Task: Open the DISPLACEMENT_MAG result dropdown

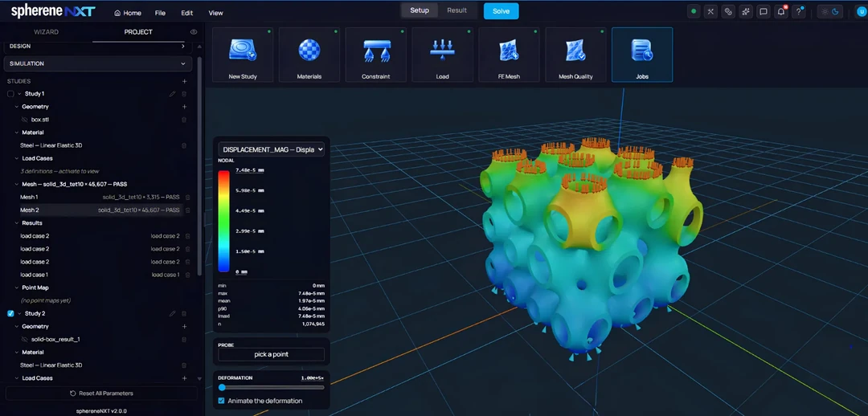Action: click(272, 149)
